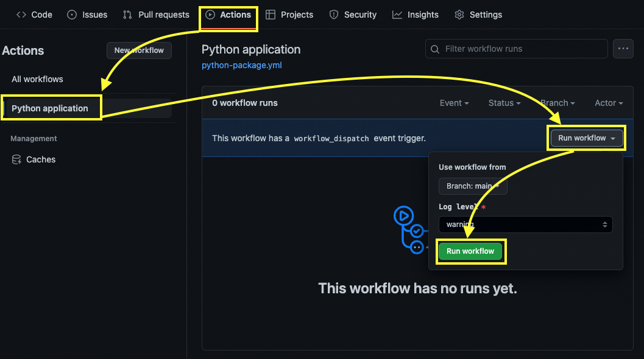Click the Insights graph icon

click(x=397, y=15)
